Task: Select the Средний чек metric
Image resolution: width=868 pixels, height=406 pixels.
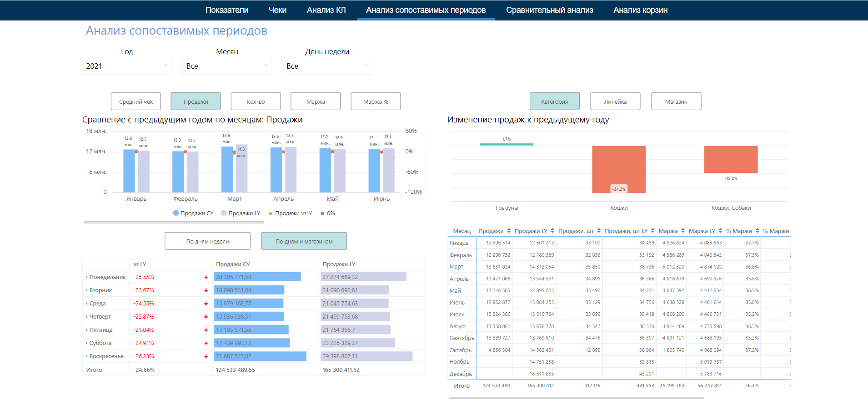Action: tap(136, 101)
